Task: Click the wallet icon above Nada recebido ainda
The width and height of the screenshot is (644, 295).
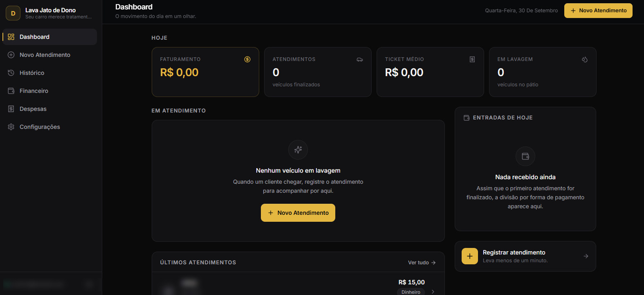Action: (x=525, y=156)
